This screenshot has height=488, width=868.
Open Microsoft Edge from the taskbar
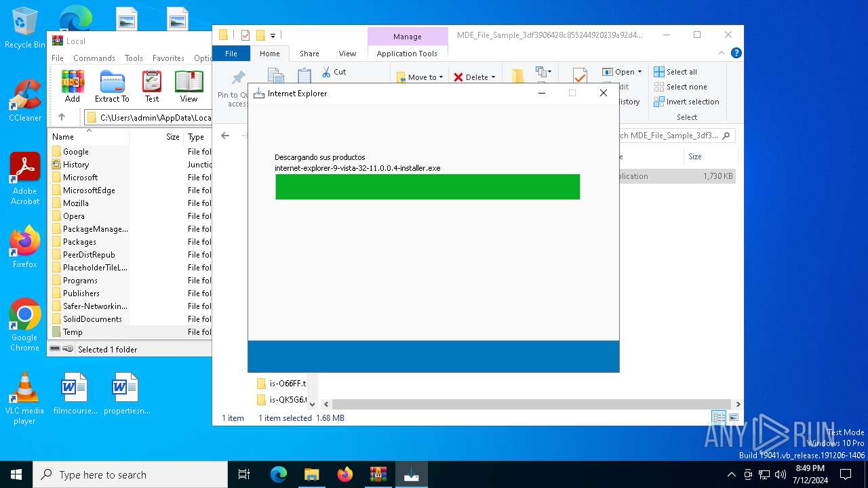(279, 474)
